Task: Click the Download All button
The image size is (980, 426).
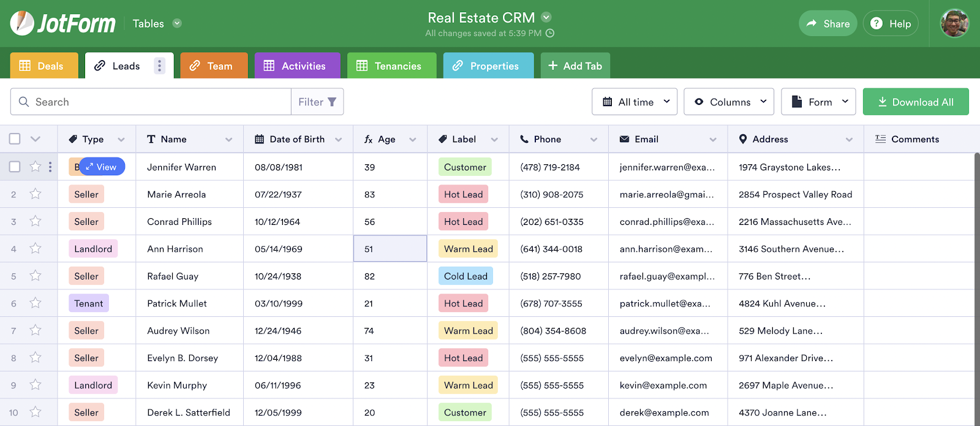Action: point(916,102)
